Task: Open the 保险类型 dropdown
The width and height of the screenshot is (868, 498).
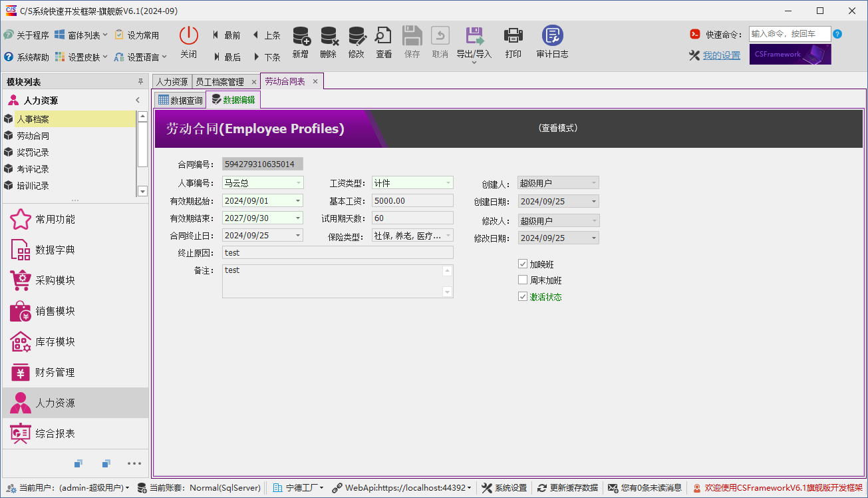Action: tap(448, 235)
